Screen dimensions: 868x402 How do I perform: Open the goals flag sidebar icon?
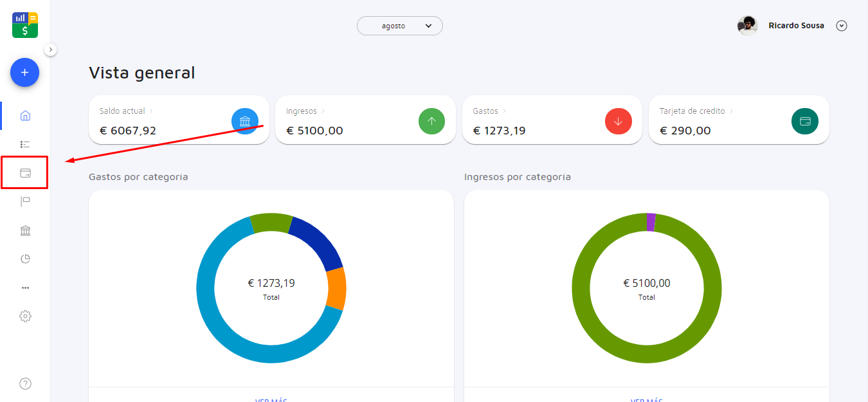[x=25, y=201]
